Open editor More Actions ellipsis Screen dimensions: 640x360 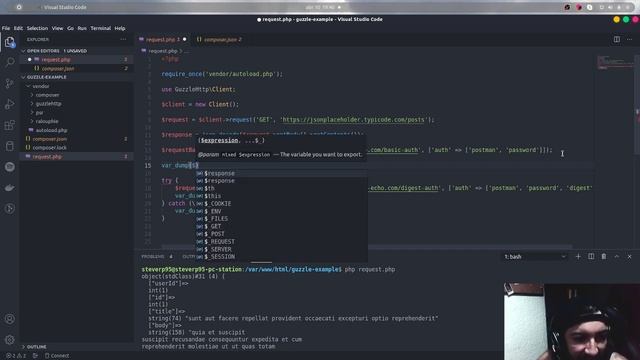[x=629, y=39]
